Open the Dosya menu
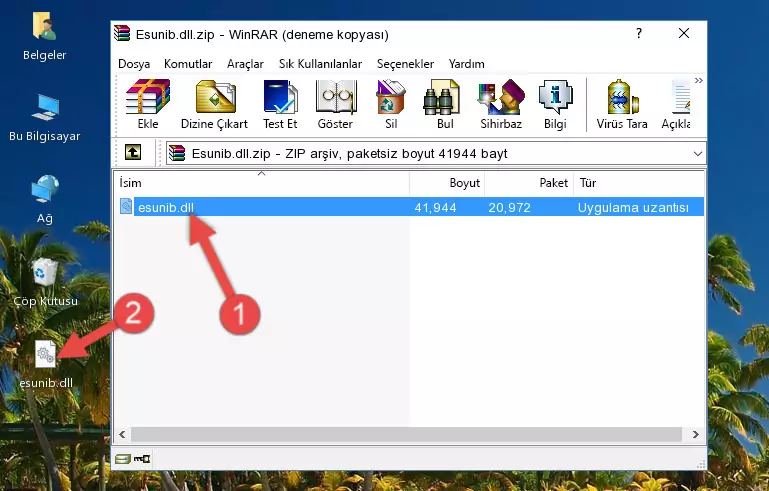Image resolution: width=769 pixels, height=491 pixels. tap(134, 64)
